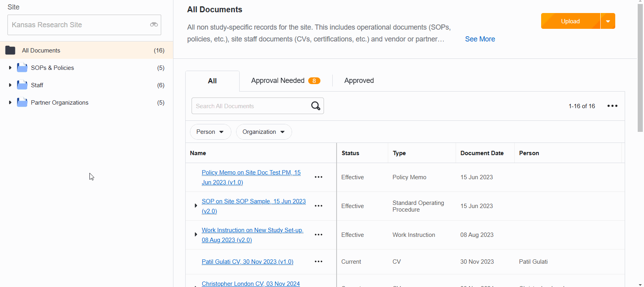
Task: Click the page vertical scrollbar thumb
Action: pos(640,67)
